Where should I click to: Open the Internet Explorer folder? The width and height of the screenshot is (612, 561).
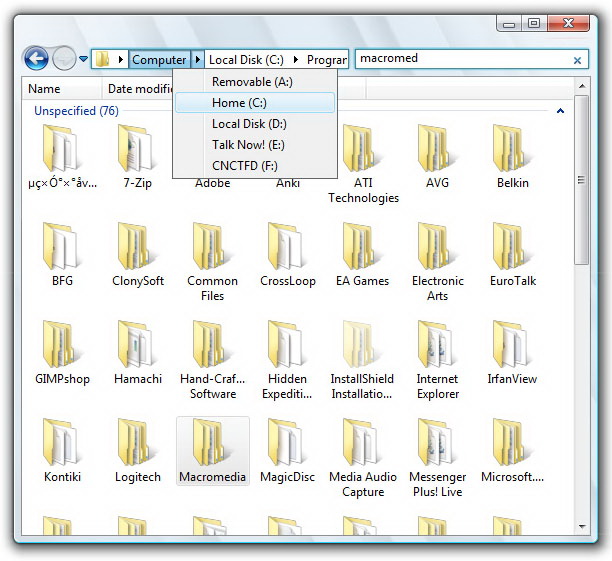(x=437, y=345)
